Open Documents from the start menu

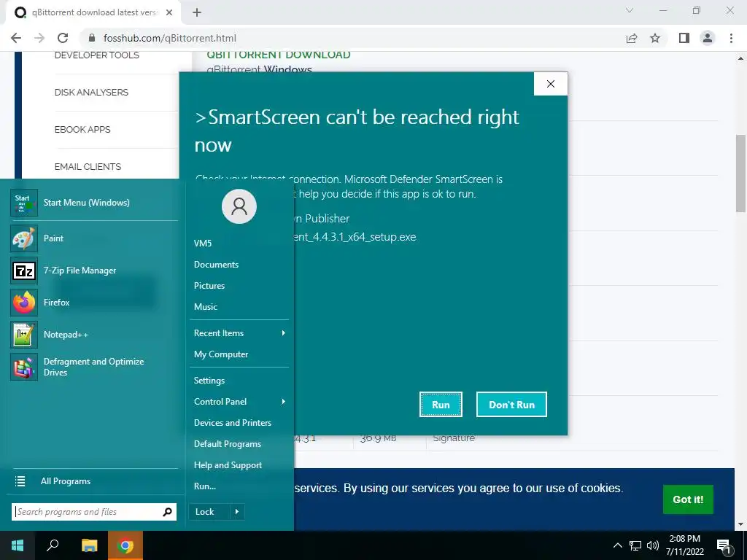click(216, 264)
